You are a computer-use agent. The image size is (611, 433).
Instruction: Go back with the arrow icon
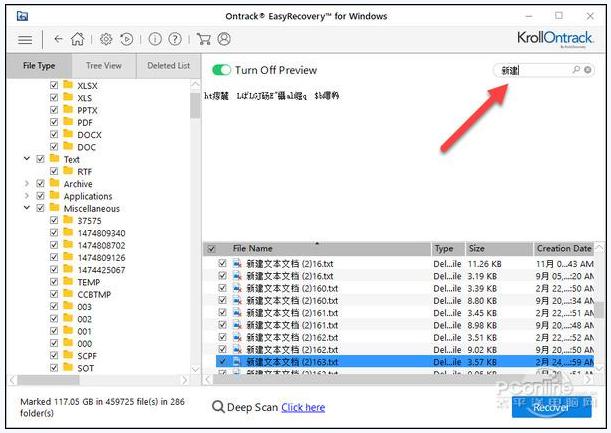58,39
